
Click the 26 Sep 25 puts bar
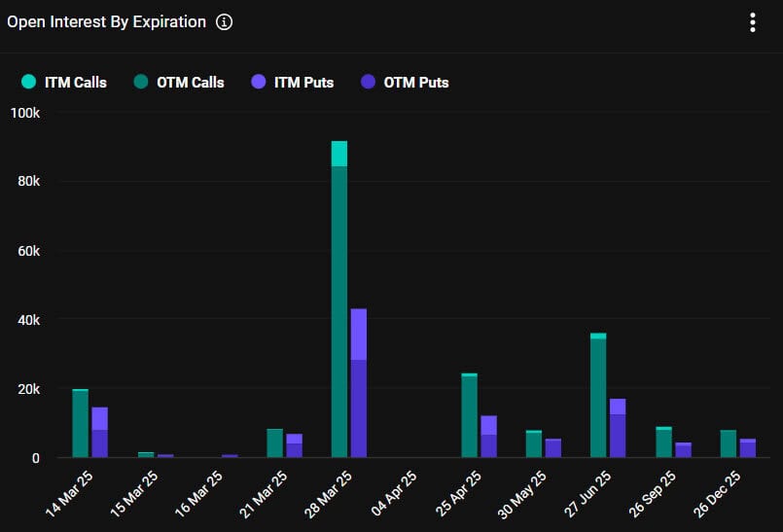683,449
